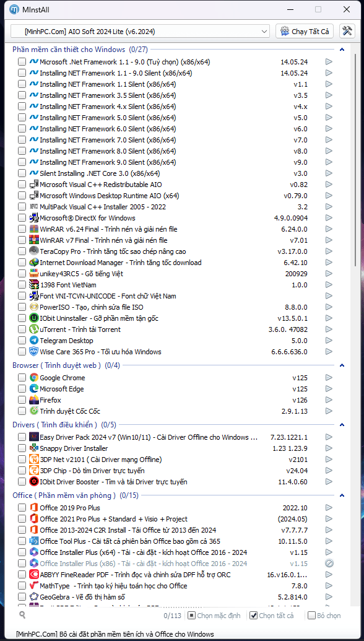Run Easy Driver Pack 2024 play arrow

[x=329, y=437]
